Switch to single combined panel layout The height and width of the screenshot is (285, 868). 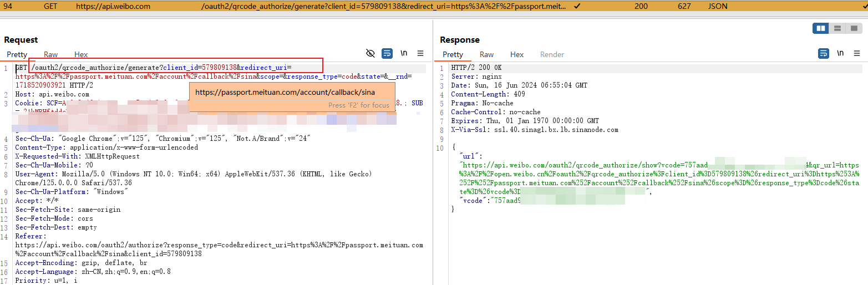[x=854, y=28]
